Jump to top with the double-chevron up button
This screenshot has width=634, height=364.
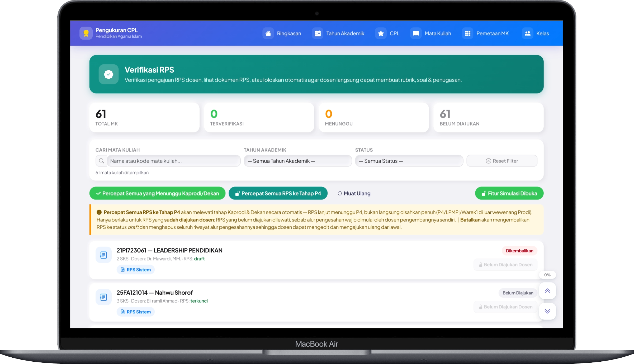pos(547,291)
